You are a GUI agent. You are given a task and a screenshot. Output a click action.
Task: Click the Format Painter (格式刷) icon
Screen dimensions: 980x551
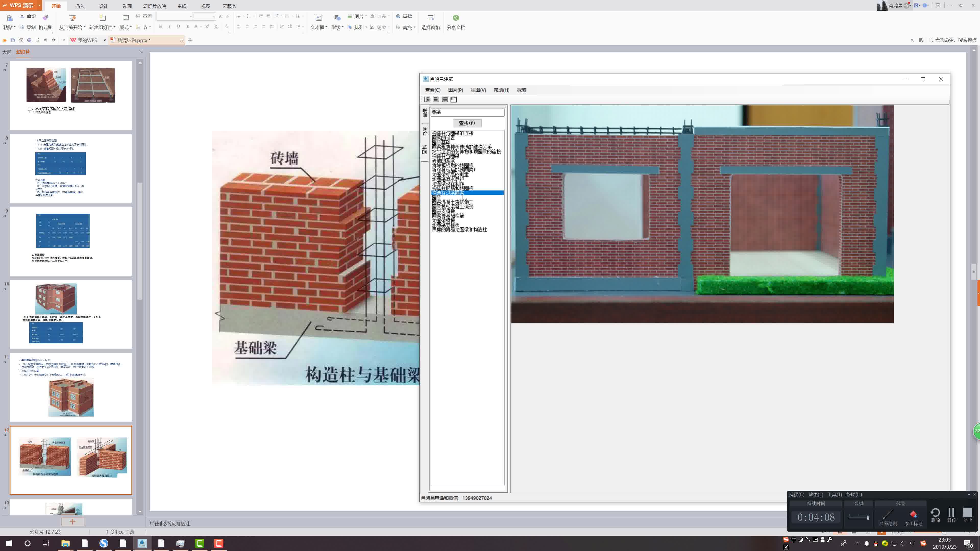45,18
